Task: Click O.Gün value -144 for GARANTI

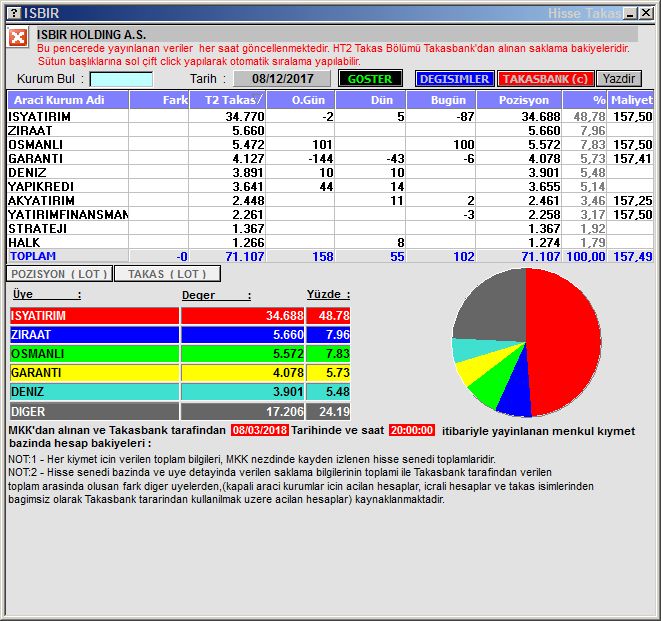Action: pyautogui.click(x=320, y=159)
